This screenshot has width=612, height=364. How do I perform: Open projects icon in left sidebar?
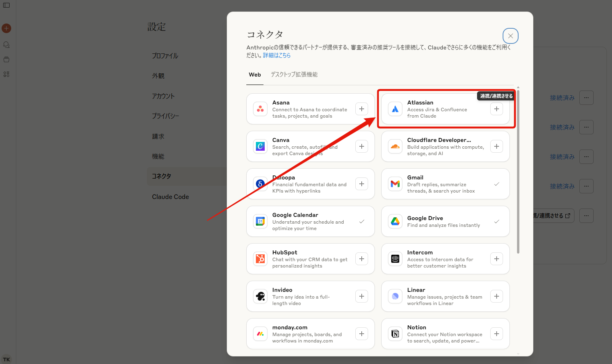[6, 59]
